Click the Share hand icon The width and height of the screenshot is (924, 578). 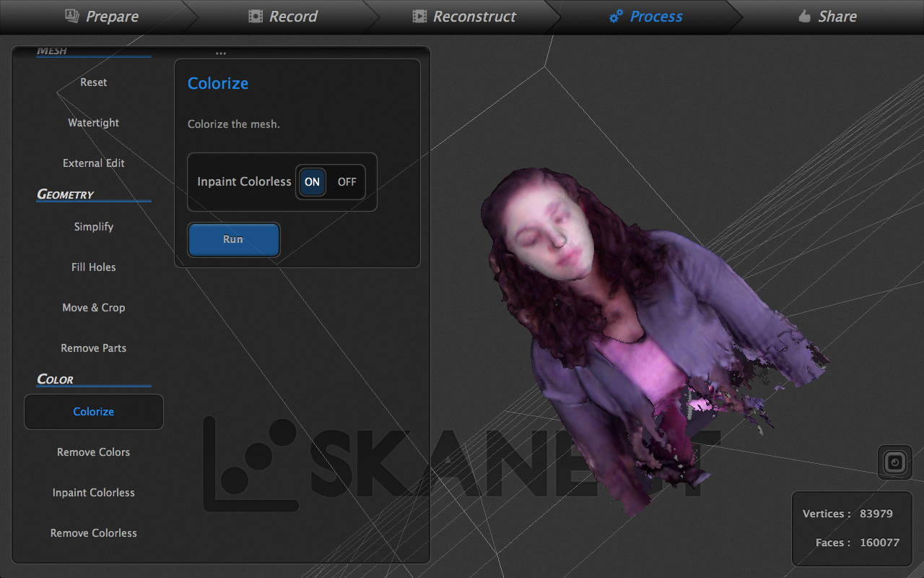coord(805,15)
